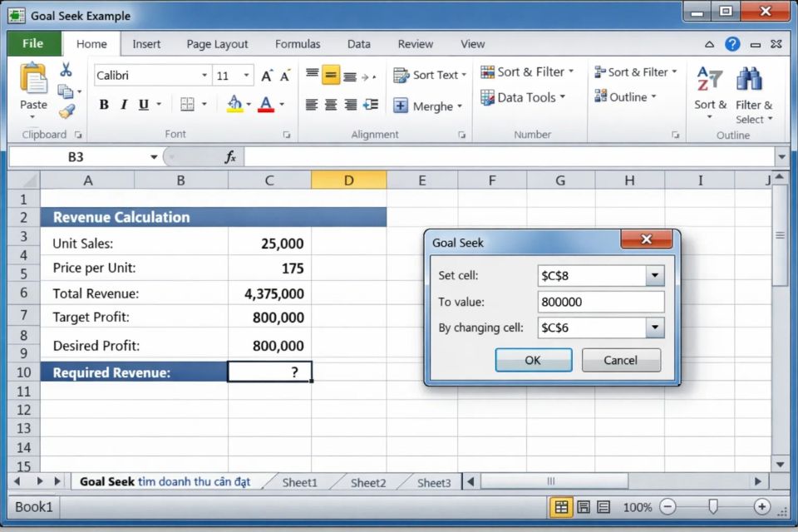This screenshot has width=798, height=532.
Task: Toggle Page Layout view in status bar
Action: tap(583, 507)
